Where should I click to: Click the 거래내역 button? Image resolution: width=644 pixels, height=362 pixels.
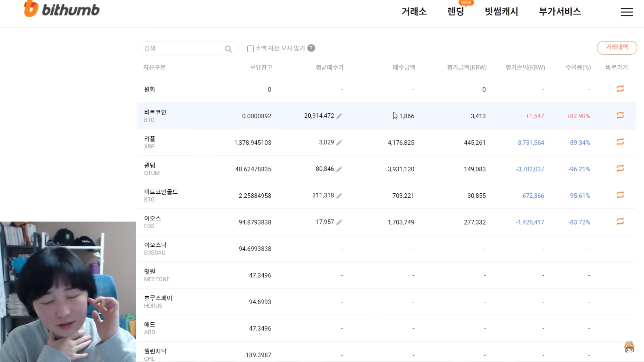click(x=617, y=48)
